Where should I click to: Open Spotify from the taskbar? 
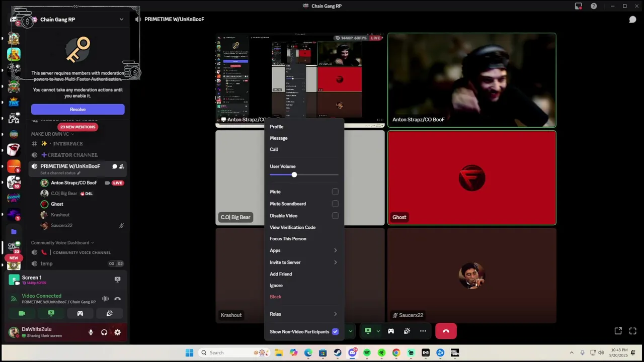tap(367, 353)
